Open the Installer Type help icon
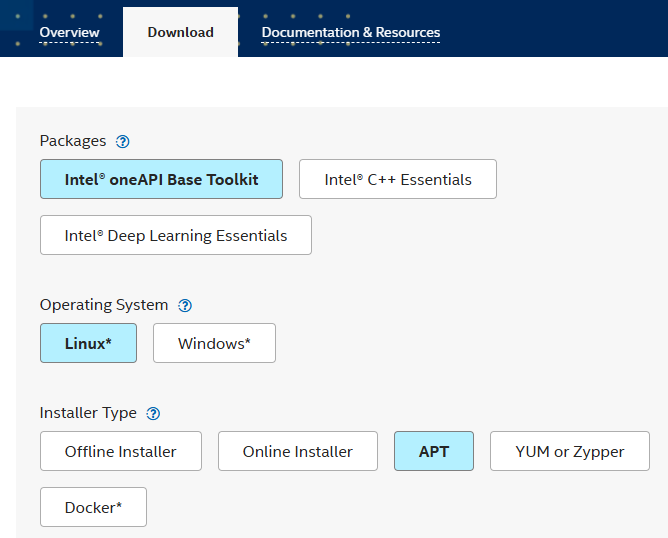The image size is (668, 538). [153, 413]
